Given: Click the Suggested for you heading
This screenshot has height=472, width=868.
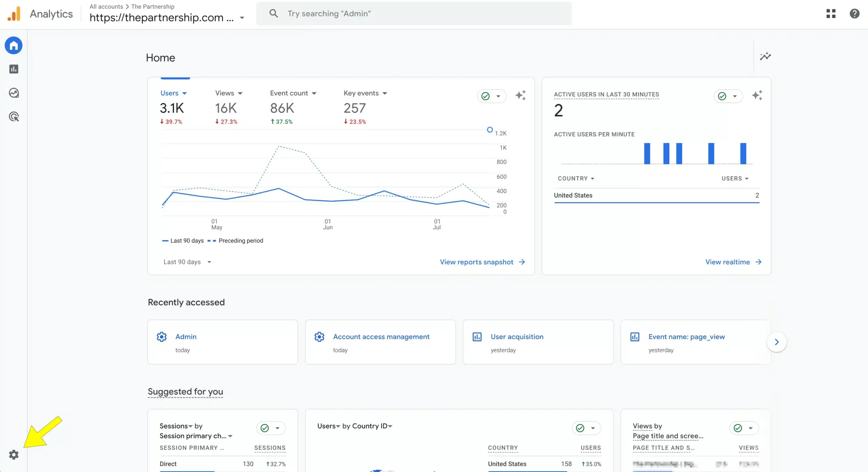Looking at the screenshot, I should [185, 392].
